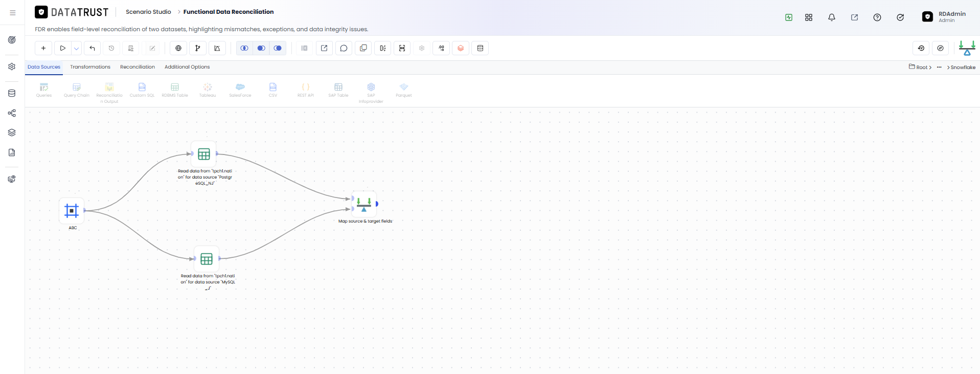
Task: Open the Reconciliation tab
Action: coord(138,67)
